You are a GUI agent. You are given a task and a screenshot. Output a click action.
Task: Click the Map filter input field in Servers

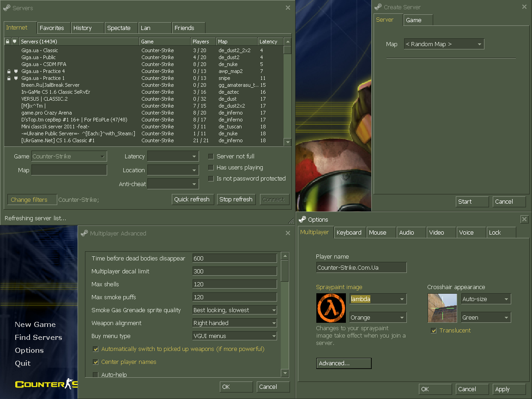pos(69,170)
